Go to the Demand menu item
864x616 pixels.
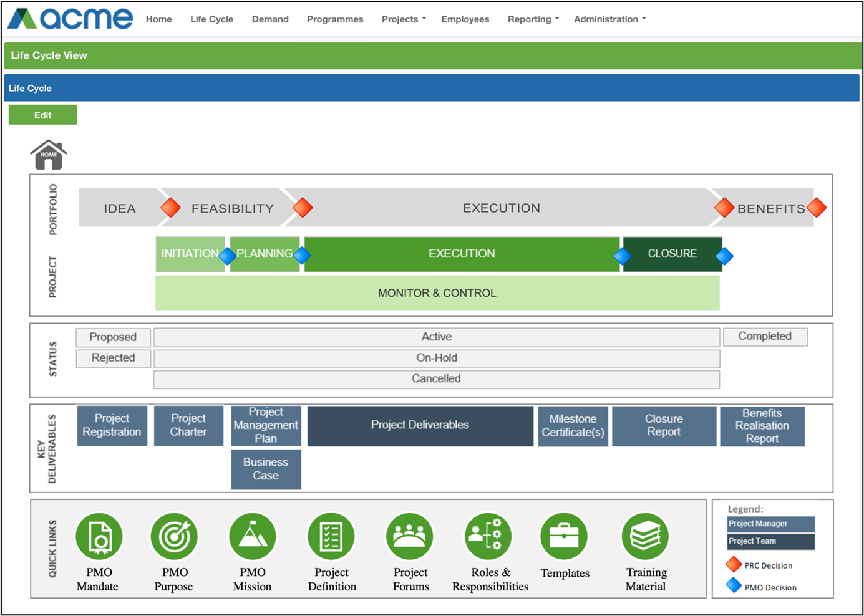tap(270, 19)
